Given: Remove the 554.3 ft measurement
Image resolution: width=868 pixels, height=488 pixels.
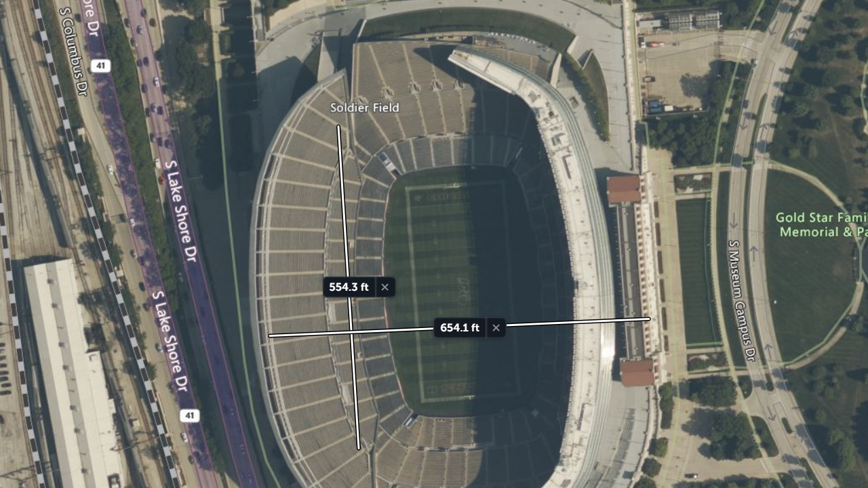Looking at the screenshot, I should pos(384,287).
